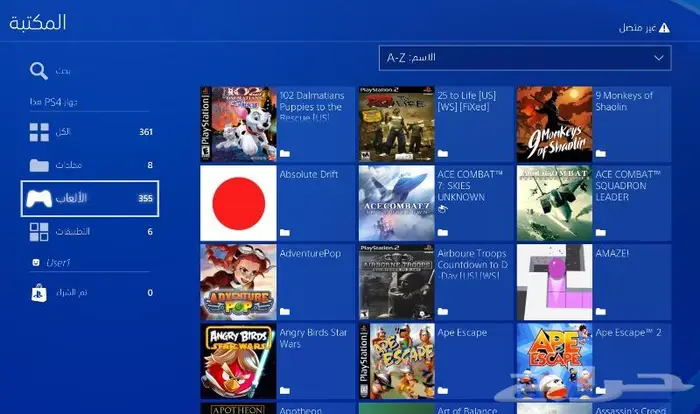This screenshot has height=414, width=700.
Task: Click the folder icon on Ace Combat 7 tile
Action: pyautogui.click(x=442, y=233)
